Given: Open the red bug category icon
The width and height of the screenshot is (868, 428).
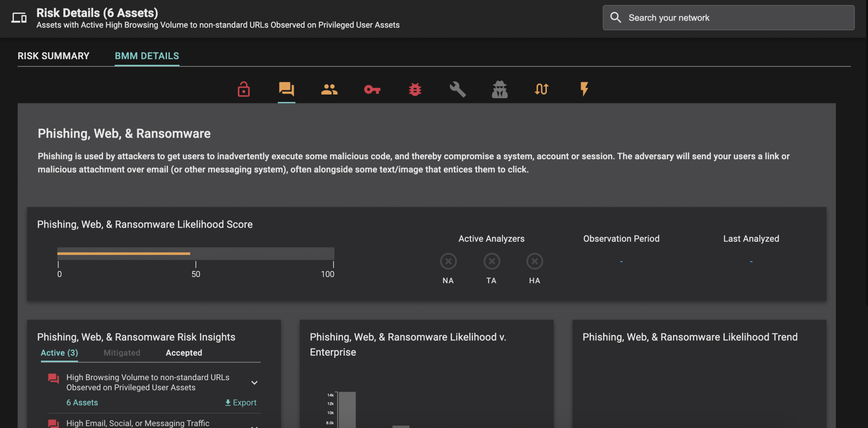Looking at the screenshot, I should (415, 89).
